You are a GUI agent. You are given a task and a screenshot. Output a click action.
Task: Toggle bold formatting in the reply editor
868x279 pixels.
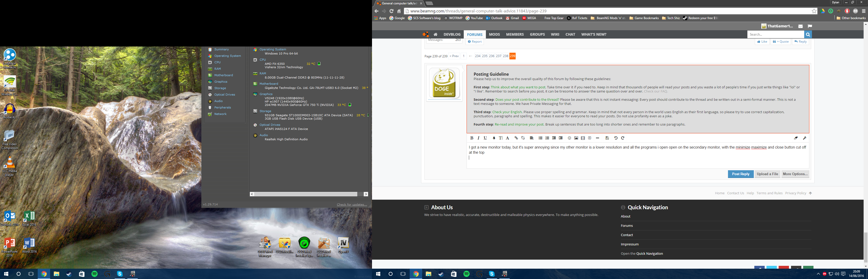coord(472,138)
